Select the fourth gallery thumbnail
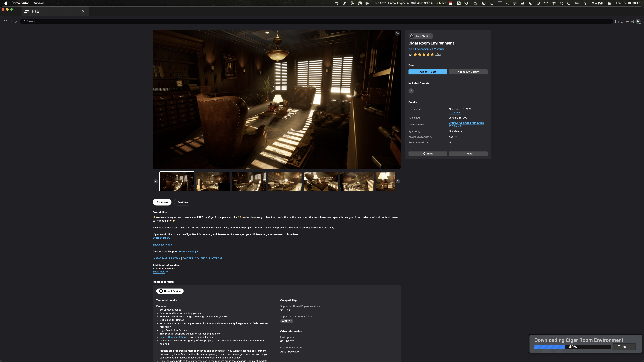The image size is (644, 362). tap(285, 181)
